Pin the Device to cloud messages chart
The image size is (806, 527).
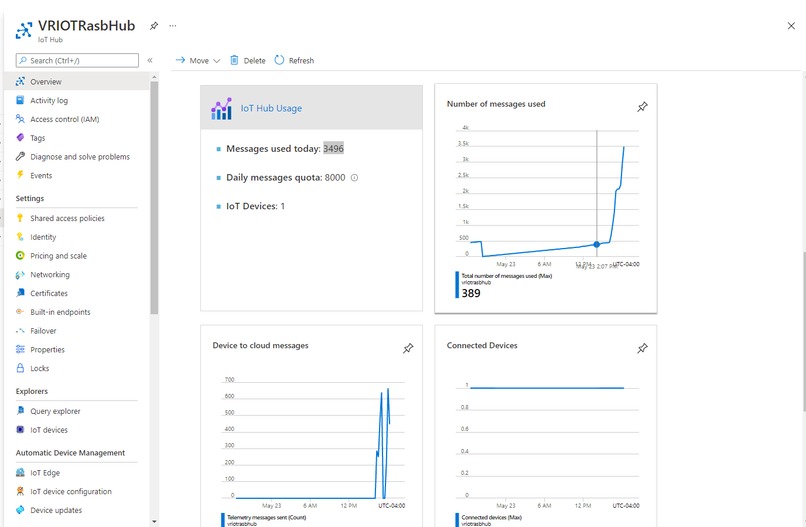tap(408, 349)
